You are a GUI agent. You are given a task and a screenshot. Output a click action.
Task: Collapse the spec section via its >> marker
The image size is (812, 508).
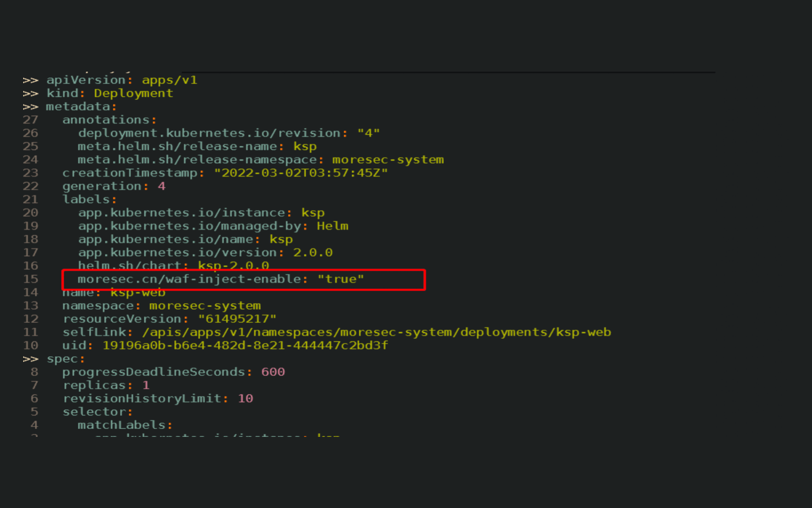click(x=30, y=359)
